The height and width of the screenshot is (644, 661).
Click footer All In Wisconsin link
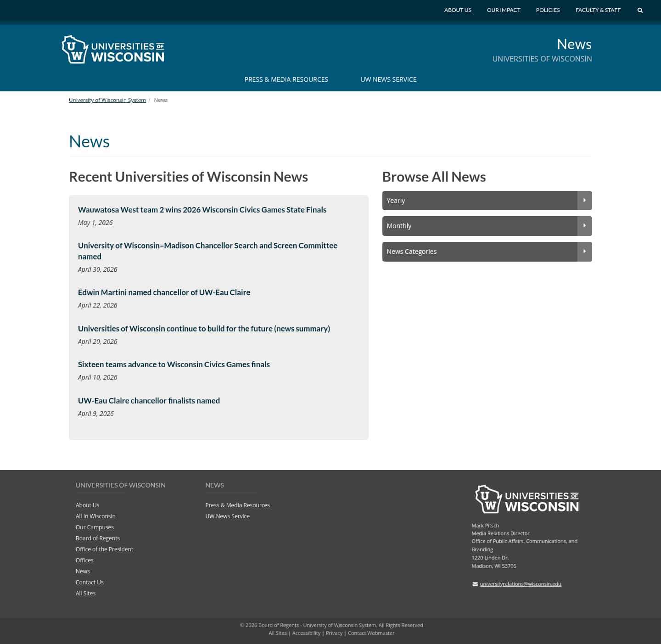[95, 516]
